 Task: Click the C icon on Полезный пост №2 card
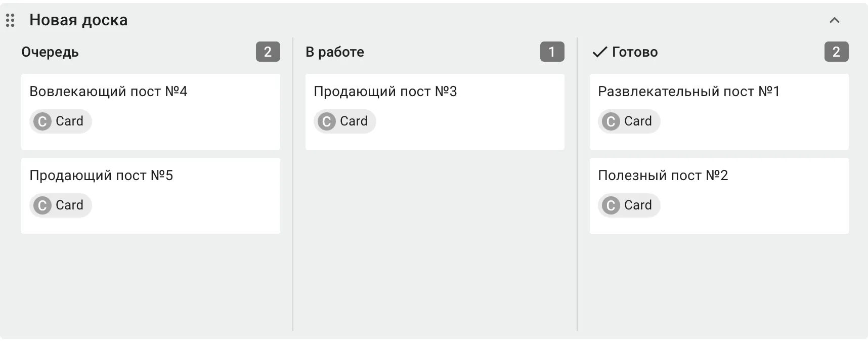[x=611, y=205]
